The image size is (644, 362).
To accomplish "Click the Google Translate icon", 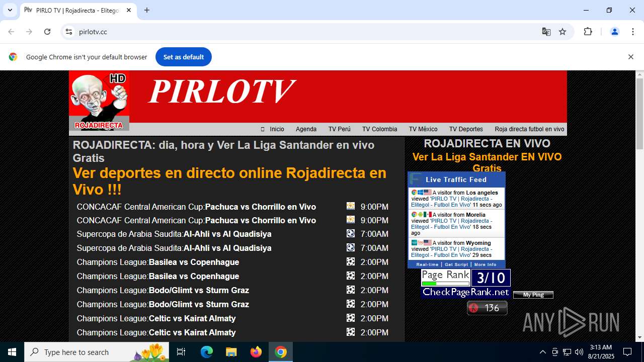I will (x=546, y=32).
